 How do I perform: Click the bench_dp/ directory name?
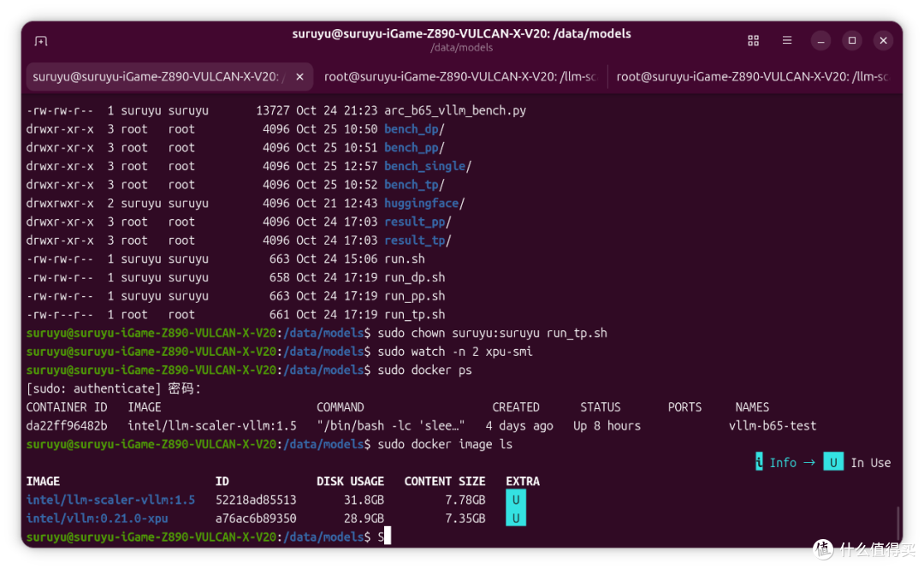coord(414,129)
